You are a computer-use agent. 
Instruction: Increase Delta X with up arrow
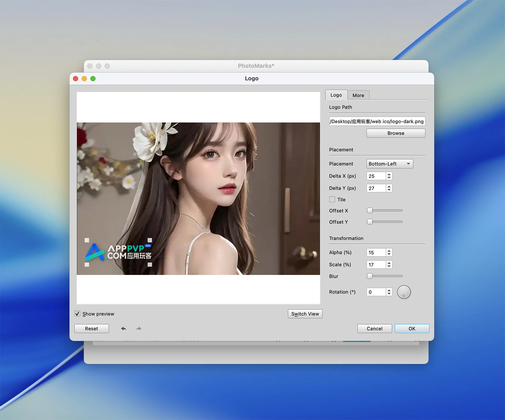(x=389, y=174)
